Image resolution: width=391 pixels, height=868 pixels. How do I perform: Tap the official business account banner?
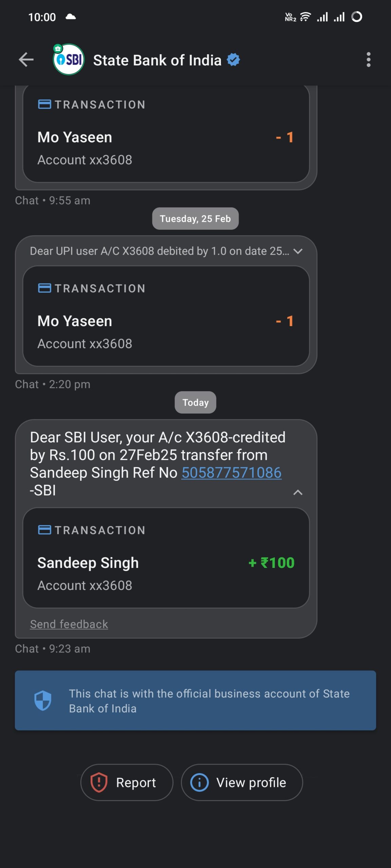click(209, 701)
